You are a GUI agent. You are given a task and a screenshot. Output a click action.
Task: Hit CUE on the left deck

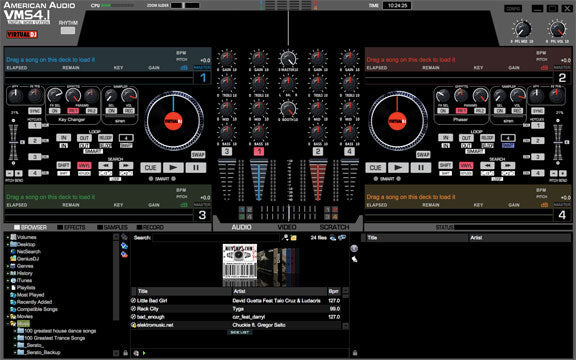point(151,168)
